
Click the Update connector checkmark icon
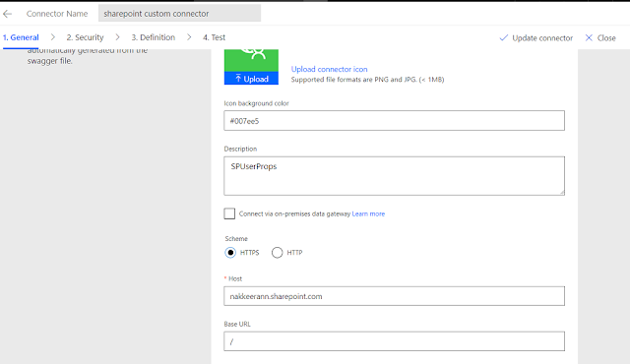(x=503, y=37)
